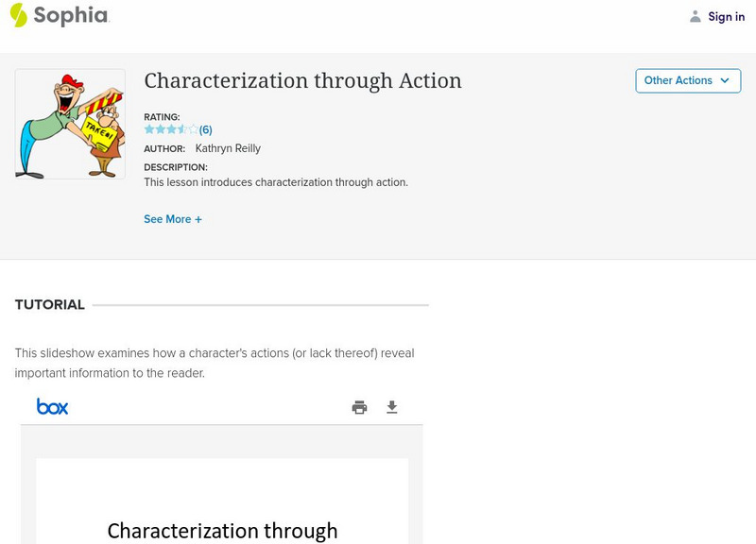Click the slideshow summary paragraph under Tutorial
This screenshot has height=544, width=756.
click(215, 363)
